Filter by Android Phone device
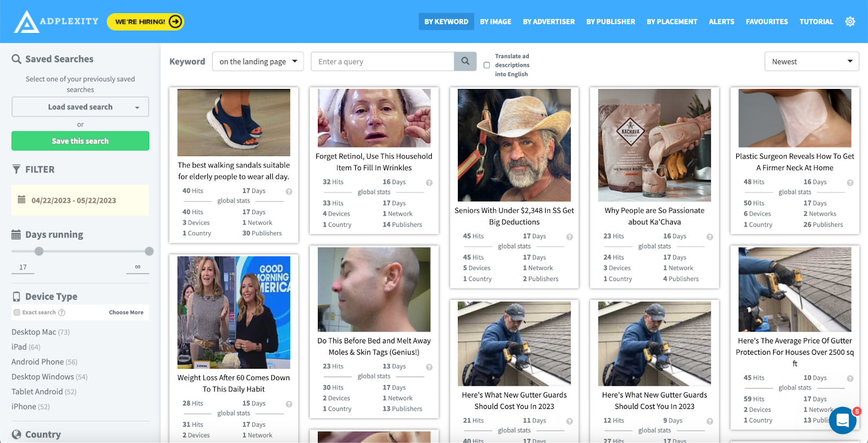 44,362
